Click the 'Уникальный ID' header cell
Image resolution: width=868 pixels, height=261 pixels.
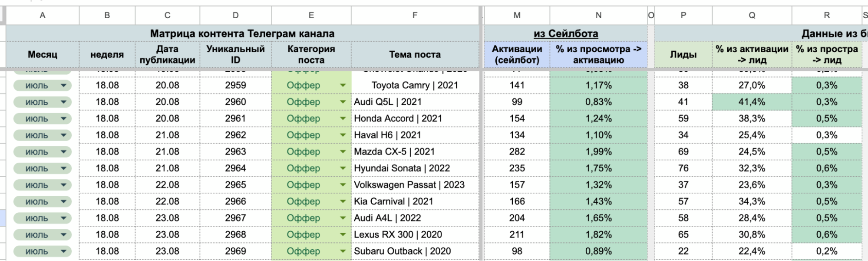coord(235,54)
